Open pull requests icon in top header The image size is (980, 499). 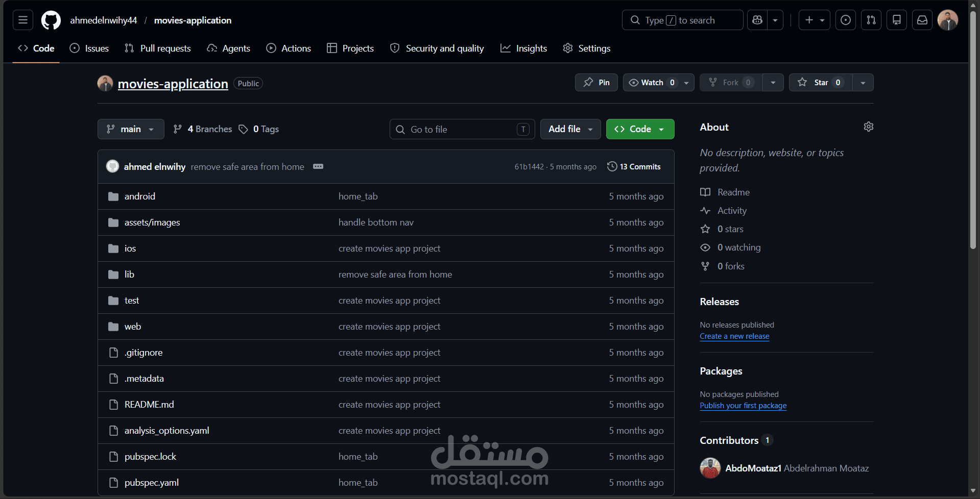tap(871, 20)
